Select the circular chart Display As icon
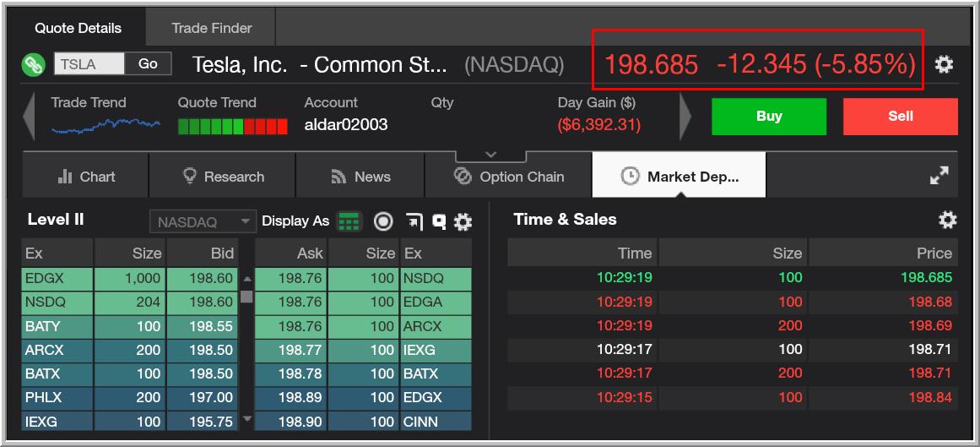This screenshot has width=980, height=447. point(383,221)
